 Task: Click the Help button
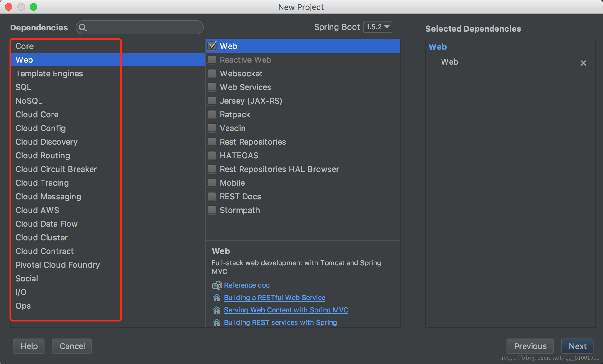[29, 346]
